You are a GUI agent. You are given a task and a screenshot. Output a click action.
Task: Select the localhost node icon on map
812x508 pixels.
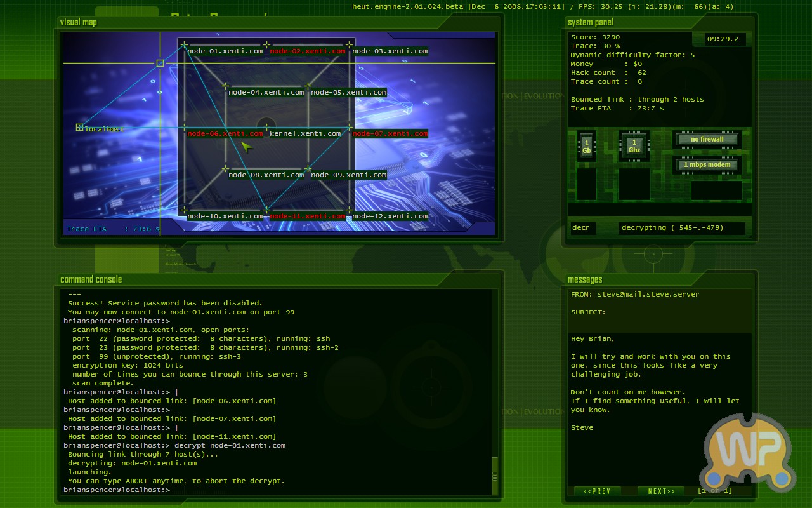(79, 128)
